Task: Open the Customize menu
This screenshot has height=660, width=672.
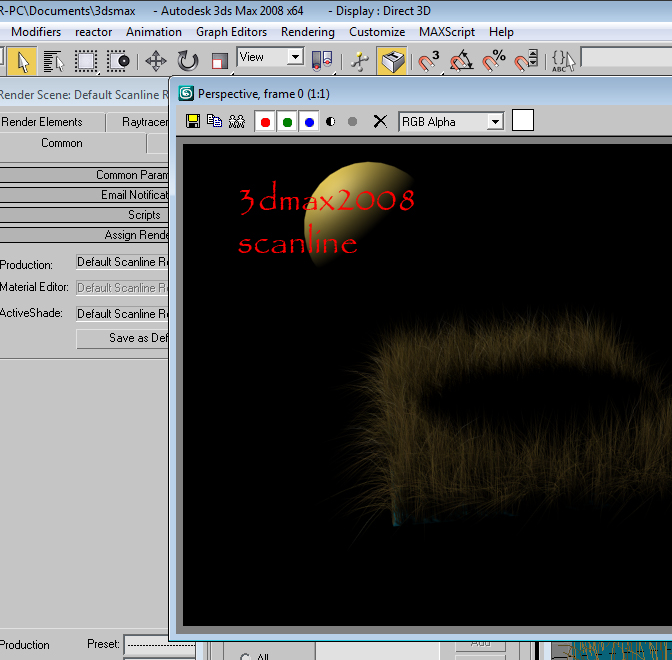Action: [377, 32]
